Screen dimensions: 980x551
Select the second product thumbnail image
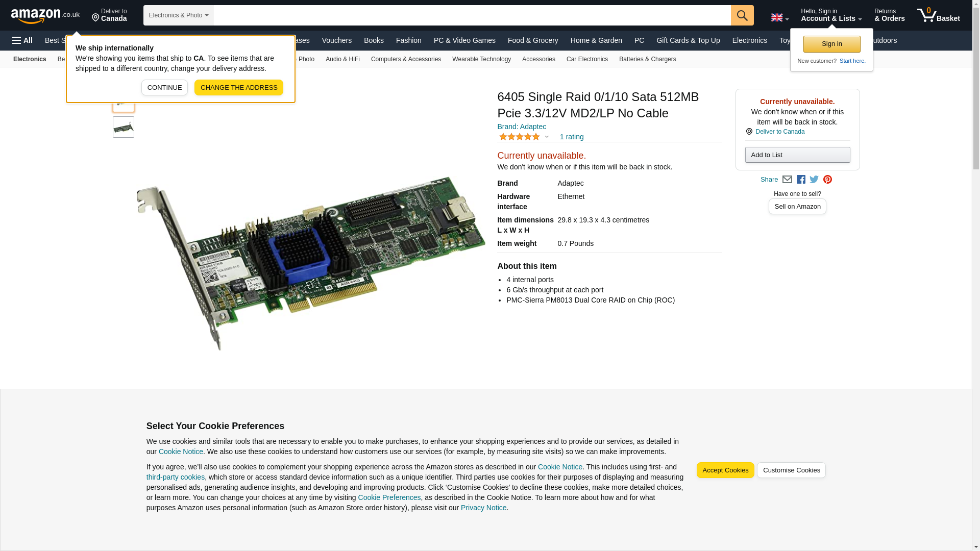point(124,127)
